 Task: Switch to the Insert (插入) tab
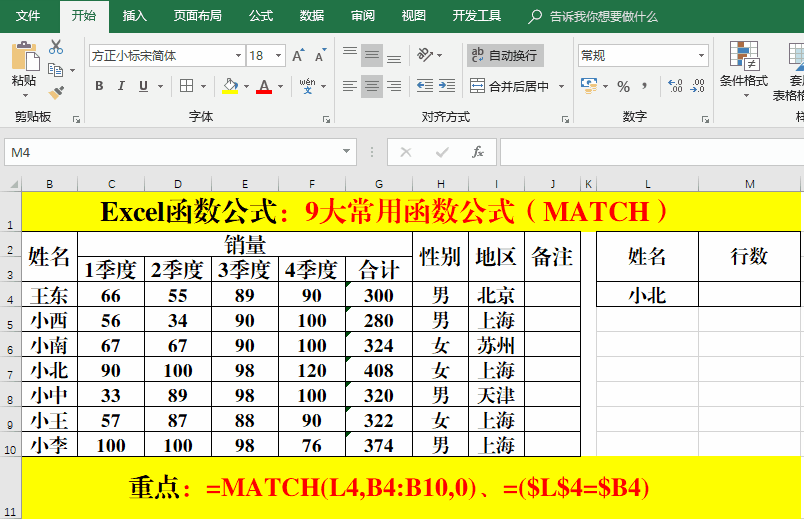point(134,16)
